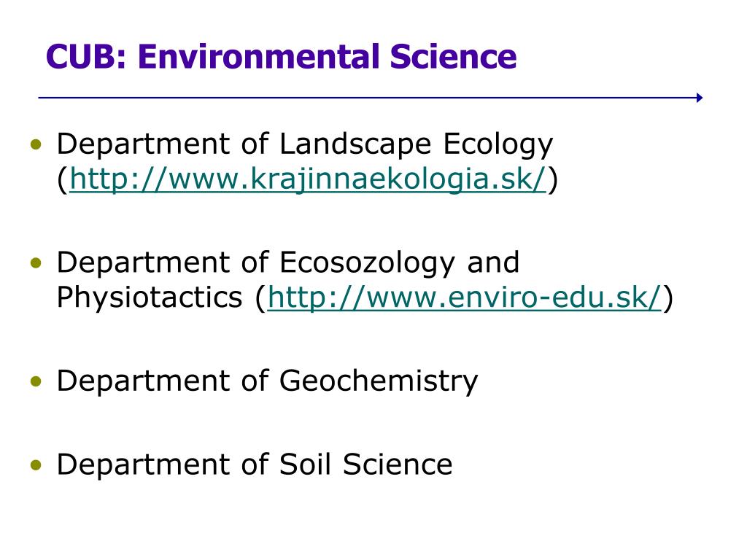Image resolution: width=747 pixels, height=560 pixels.
Task: Click the opening parenthesis before krajinnaekologia link
Action: pyautogui.click(x=63, y=180)
